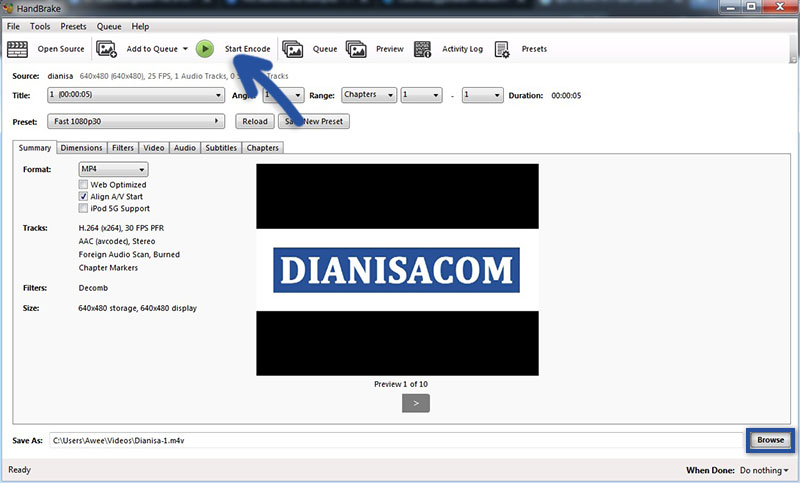Switch to the Chapters tab
The height and width of the screenshot is (483, 800).
pos(262,148)
